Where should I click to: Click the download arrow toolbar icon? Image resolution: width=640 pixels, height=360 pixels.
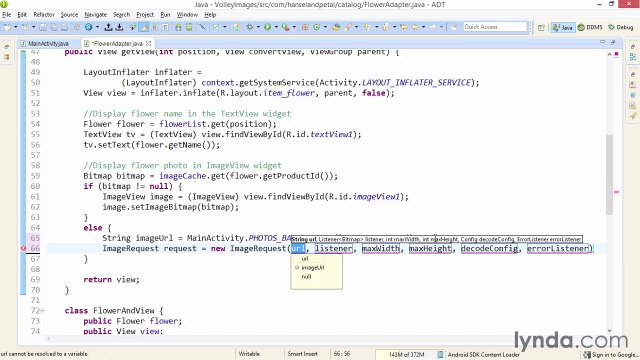[x=119, y=27]
